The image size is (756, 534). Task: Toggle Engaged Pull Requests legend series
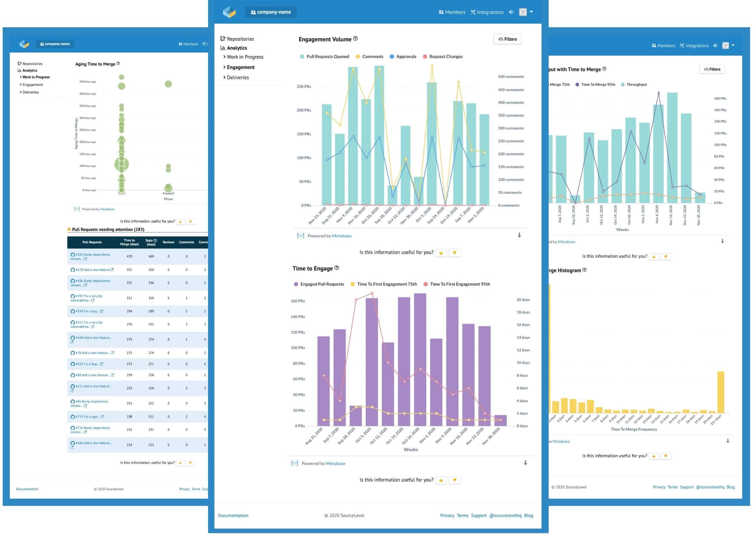319,284
